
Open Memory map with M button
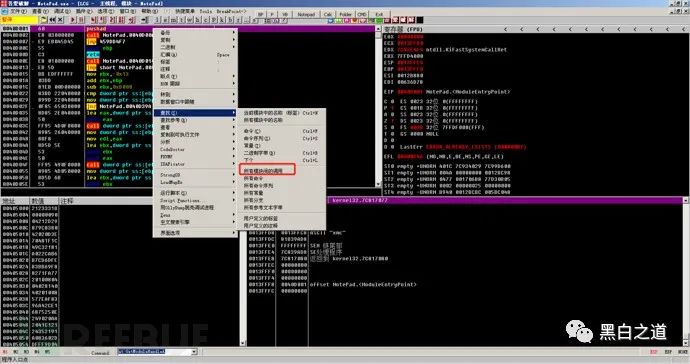tap(173, 20)
